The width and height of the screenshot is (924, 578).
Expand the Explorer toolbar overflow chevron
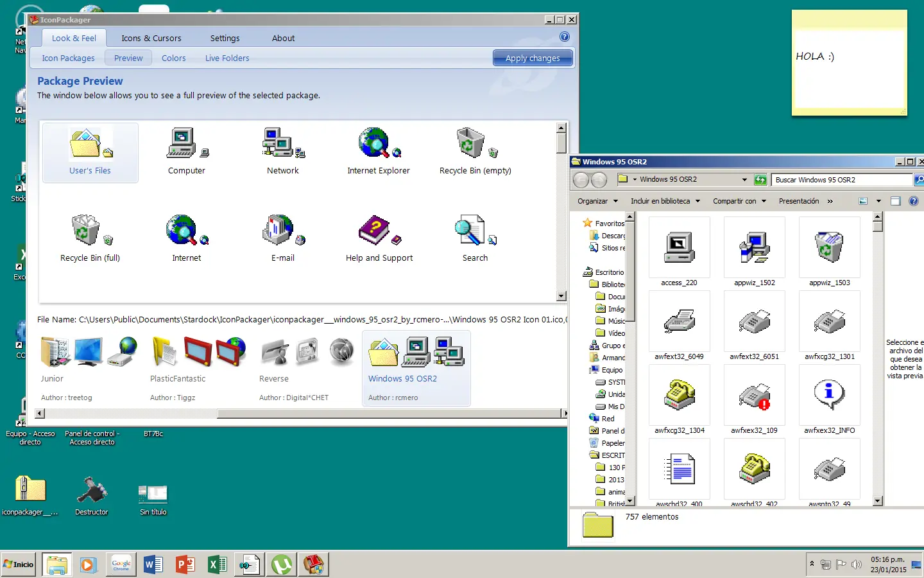[x=830, y=201]
